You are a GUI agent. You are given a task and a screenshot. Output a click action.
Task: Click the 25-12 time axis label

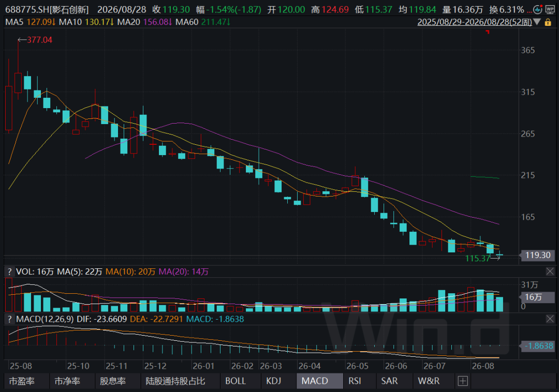tap(155, 366)
